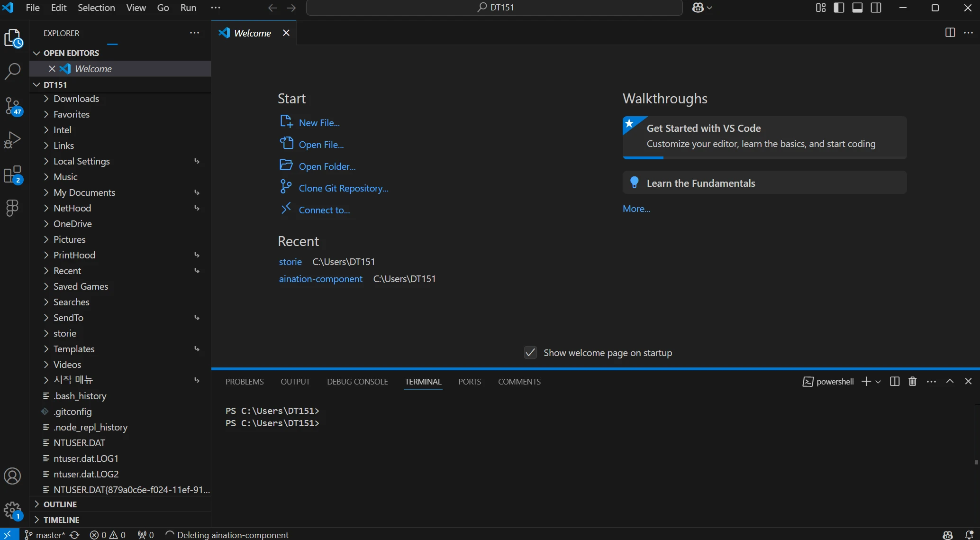
Task: Open Learn the Fundamentals walkthrough
Action: tap(764, 183)
